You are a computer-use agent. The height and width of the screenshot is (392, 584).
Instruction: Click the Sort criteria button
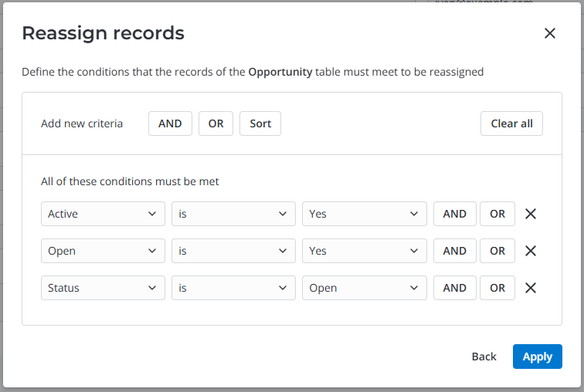click(x=260, y=123)
